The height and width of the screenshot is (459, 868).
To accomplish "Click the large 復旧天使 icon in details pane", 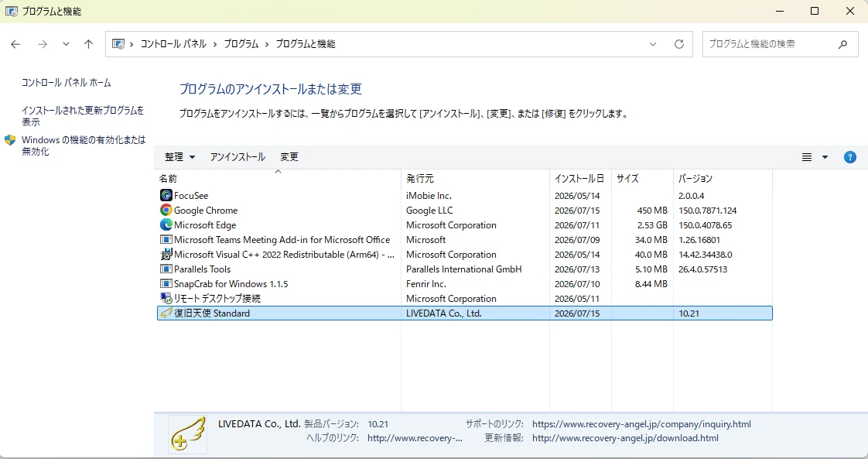I will (x=188, y=435).
